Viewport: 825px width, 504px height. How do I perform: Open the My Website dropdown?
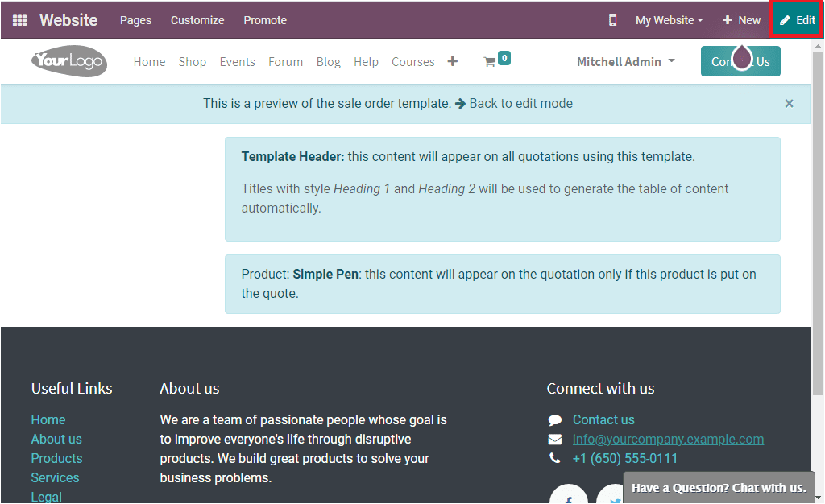668,19
